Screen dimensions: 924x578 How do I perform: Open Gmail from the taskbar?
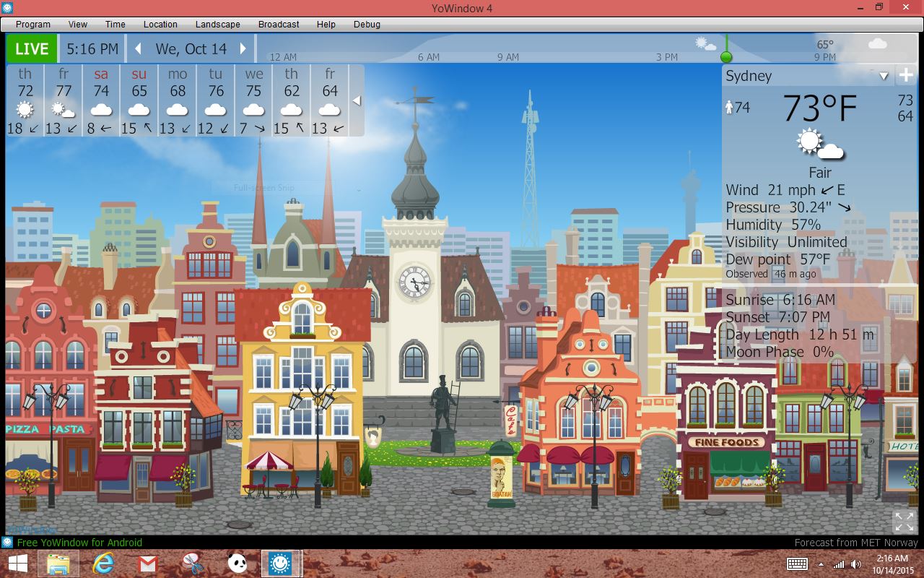pyautogui.click(x=147, y=564)
